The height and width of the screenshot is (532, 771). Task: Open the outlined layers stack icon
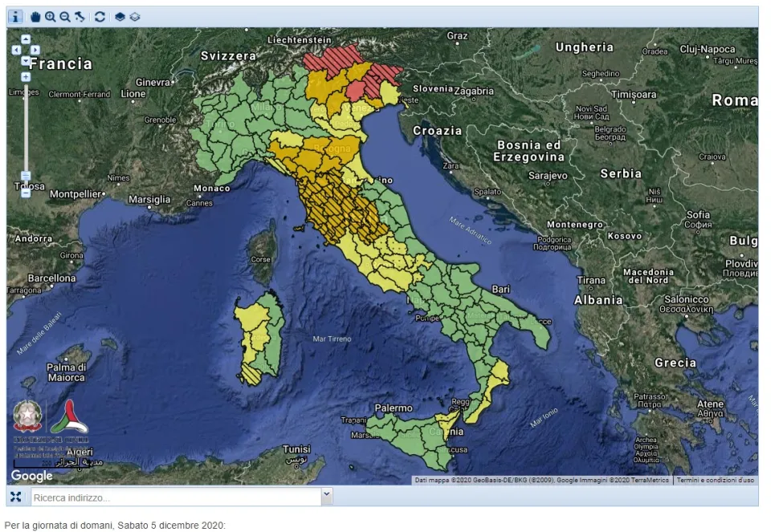pyautogui.click(x=135, y=17)
